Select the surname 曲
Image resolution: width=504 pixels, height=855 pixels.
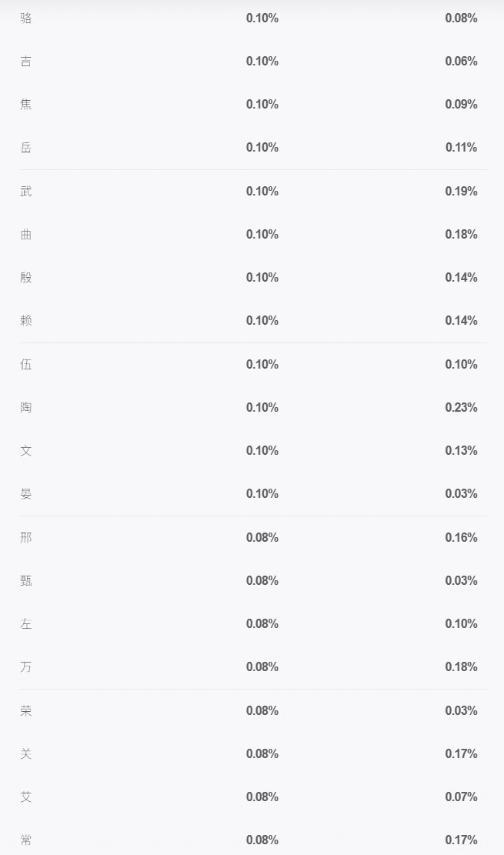tap(26, 235)
